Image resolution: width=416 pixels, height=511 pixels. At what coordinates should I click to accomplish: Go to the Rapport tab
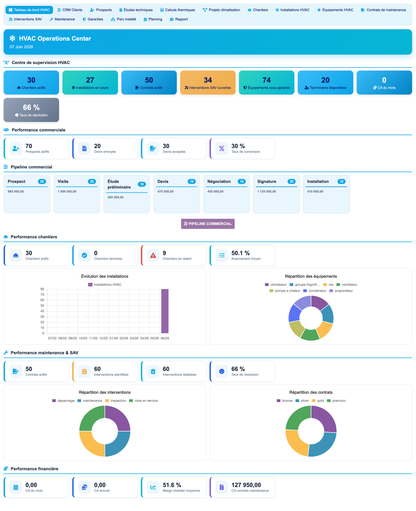pos(179,19)
